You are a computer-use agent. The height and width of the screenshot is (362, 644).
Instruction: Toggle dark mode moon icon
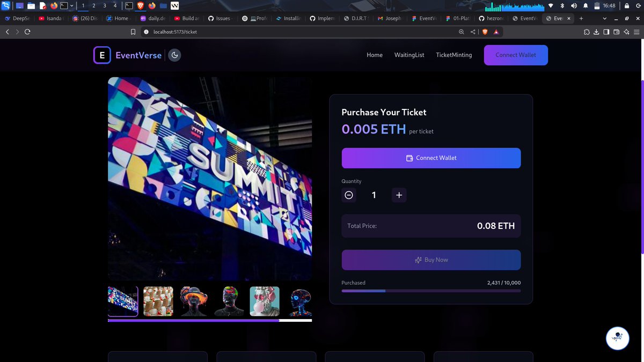click(174, 55)
